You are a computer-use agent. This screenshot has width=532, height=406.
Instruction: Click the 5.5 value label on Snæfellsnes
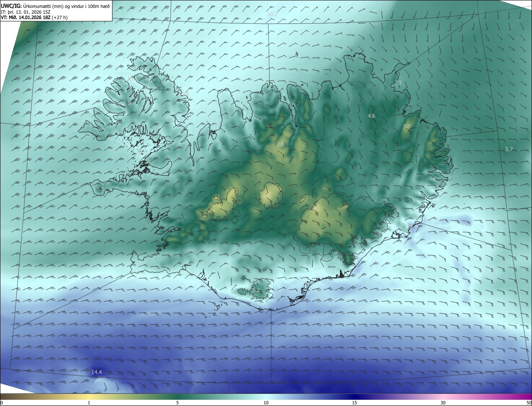tap(101, 189)
